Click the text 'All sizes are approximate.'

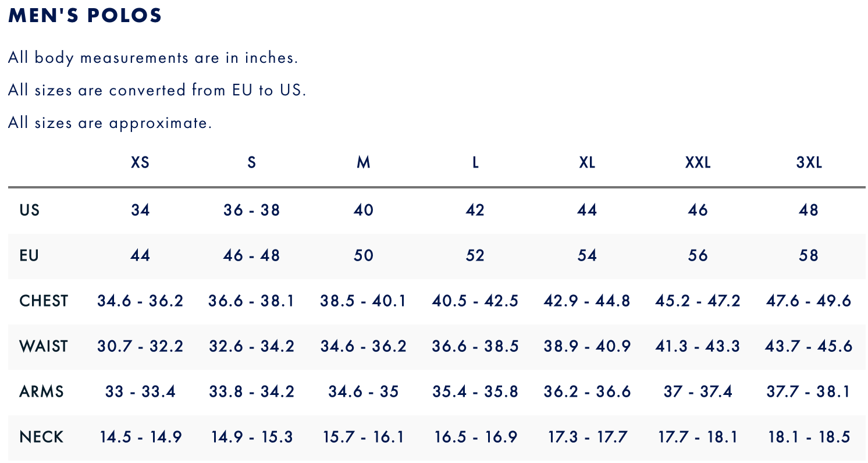[x=110, y=123]
